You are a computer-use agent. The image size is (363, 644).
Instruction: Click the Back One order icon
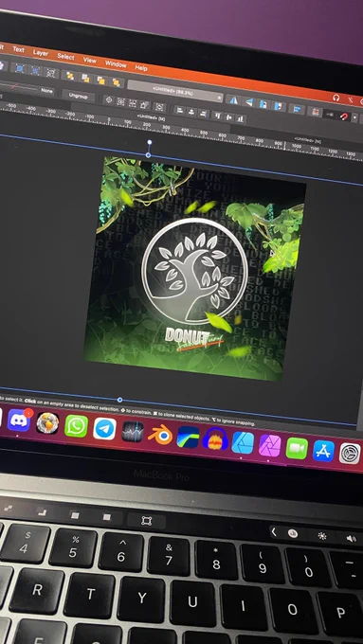pyautogui.click(x=85, y=78)
